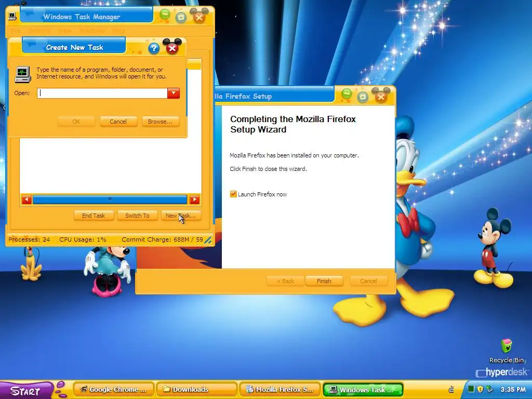Image resolution: width=532 pixels, height=399 pixels.
Task: Click the Safely Remove Hardware tray icon
Action: (489, 389)
